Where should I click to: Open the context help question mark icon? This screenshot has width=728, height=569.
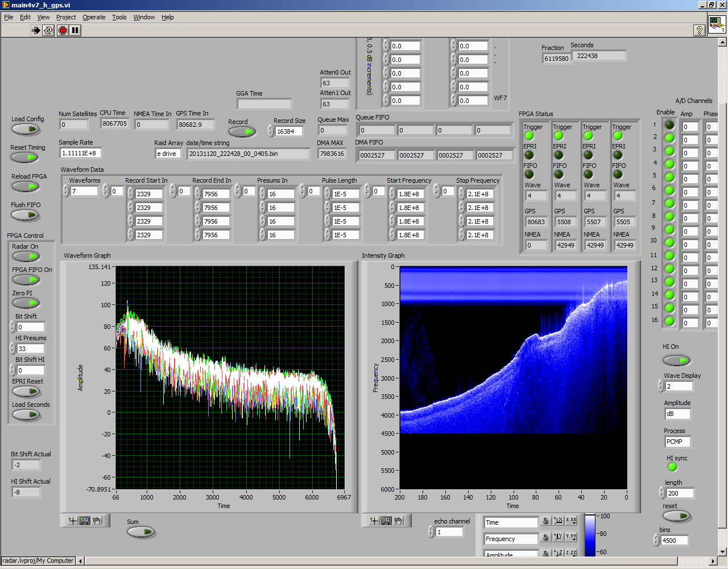700,31
